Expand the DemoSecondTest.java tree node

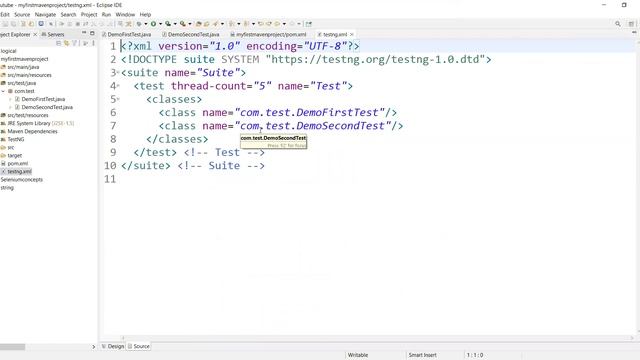(10, 107)
